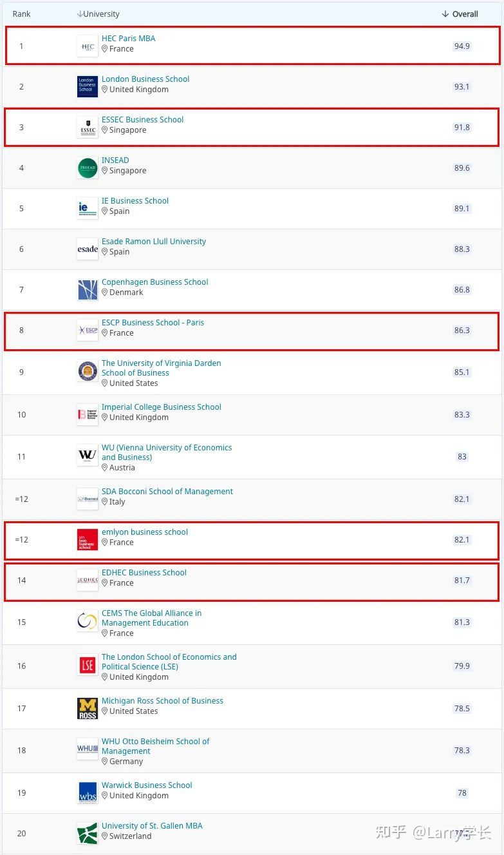The height and width of the screenshot is (855, 504).
Task: Click the red emlyon logo icon
Action: 88,540
